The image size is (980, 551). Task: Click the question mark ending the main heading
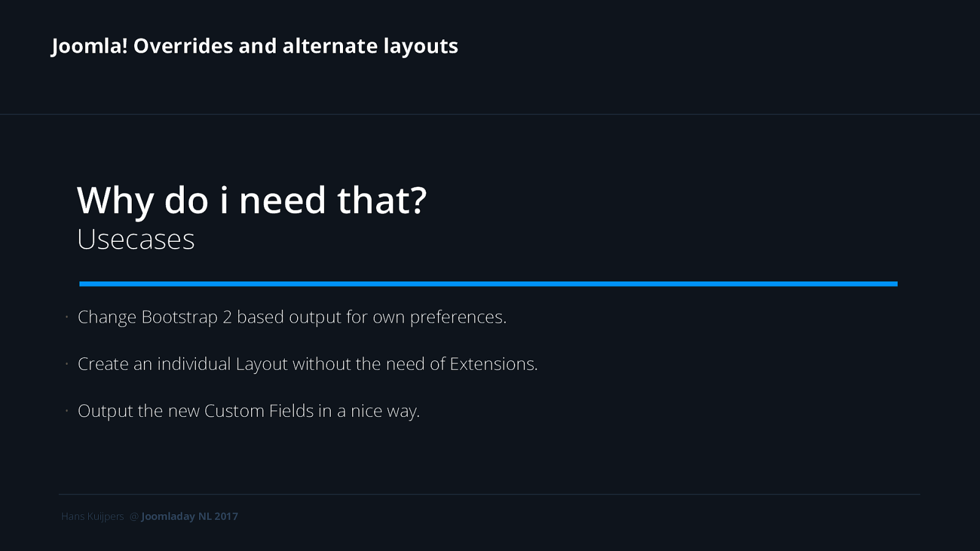point(418,200)
